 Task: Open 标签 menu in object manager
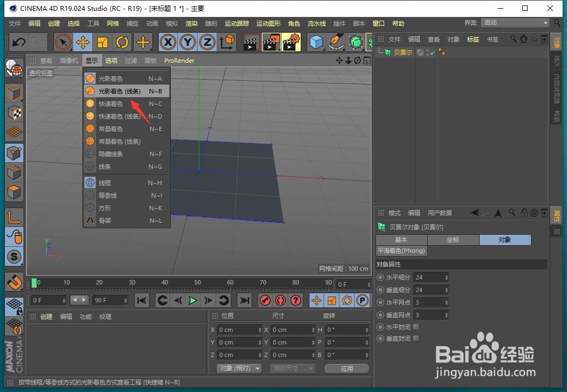[x=473, y=39]
